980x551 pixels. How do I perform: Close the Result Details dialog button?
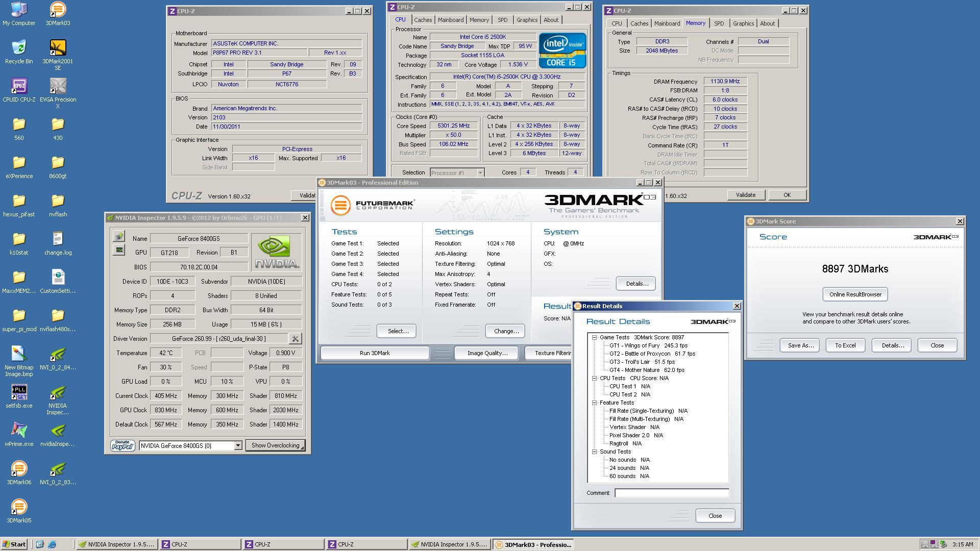tap(715, 516)
